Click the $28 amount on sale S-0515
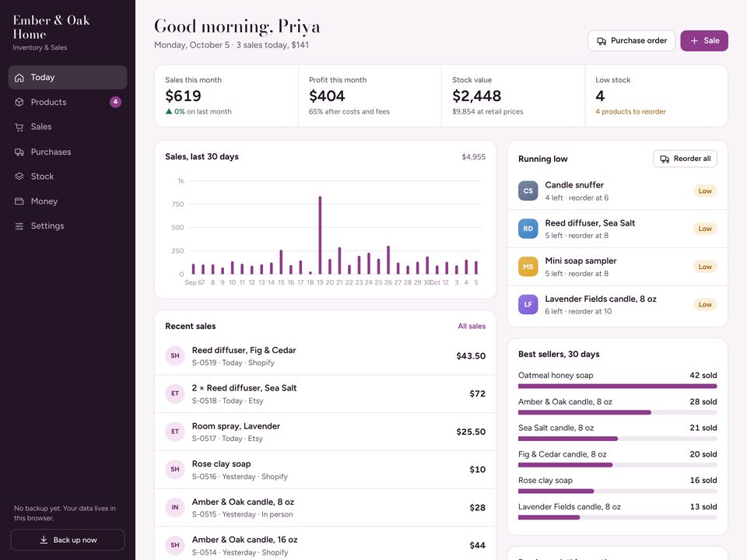The width and height of the screenshot is (747, 560). click(477, 508)
